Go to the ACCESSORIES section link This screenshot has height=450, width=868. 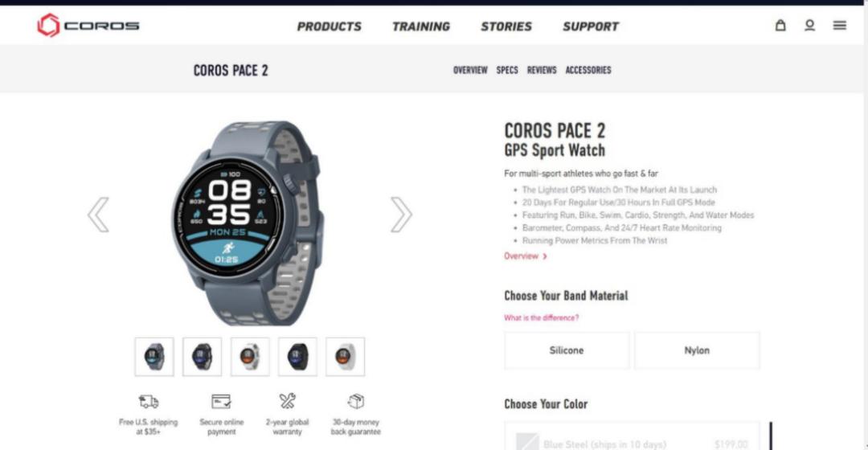pyautogui.click(x=588, y=70)
